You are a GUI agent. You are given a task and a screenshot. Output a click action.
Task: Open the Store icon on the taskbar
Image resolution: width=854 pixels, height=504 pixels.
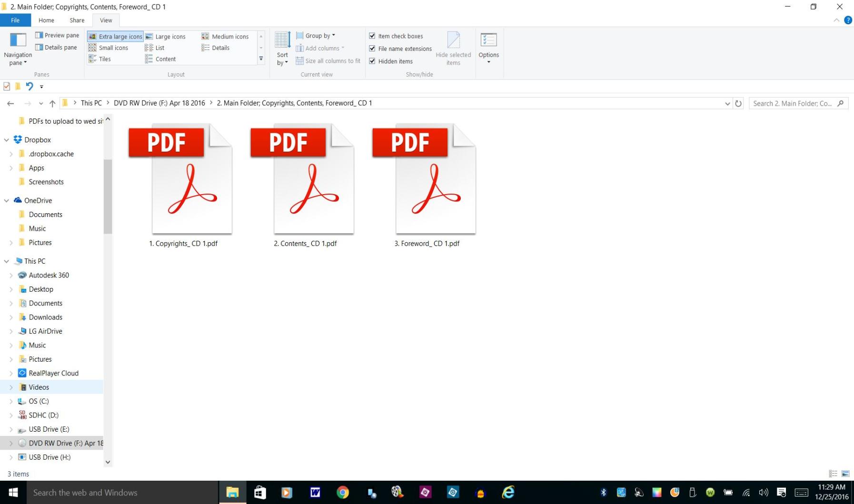[259, 493]
